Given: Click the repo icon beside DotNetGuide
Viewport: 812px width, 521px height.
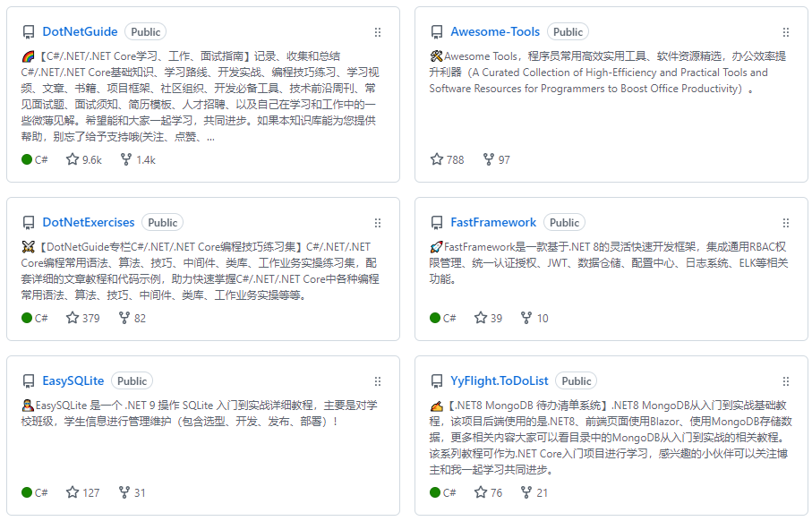Looking at the screenshot, I should click(29, 32).
